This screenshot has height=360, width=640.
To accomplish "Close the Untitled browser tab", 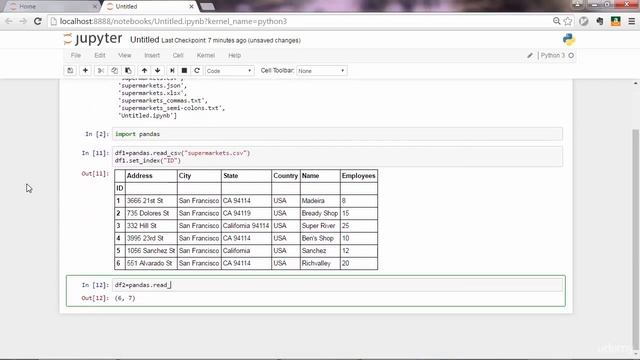I will [x=191, y=7].
